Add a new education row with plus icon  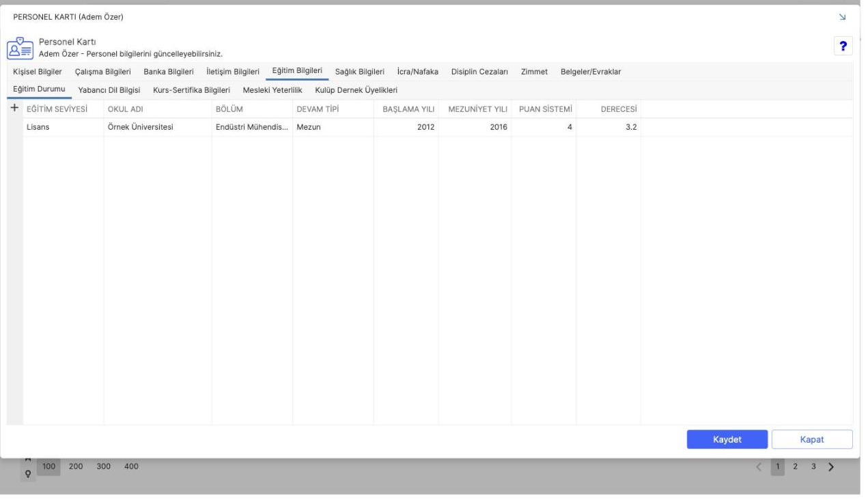tap(14, 109)
